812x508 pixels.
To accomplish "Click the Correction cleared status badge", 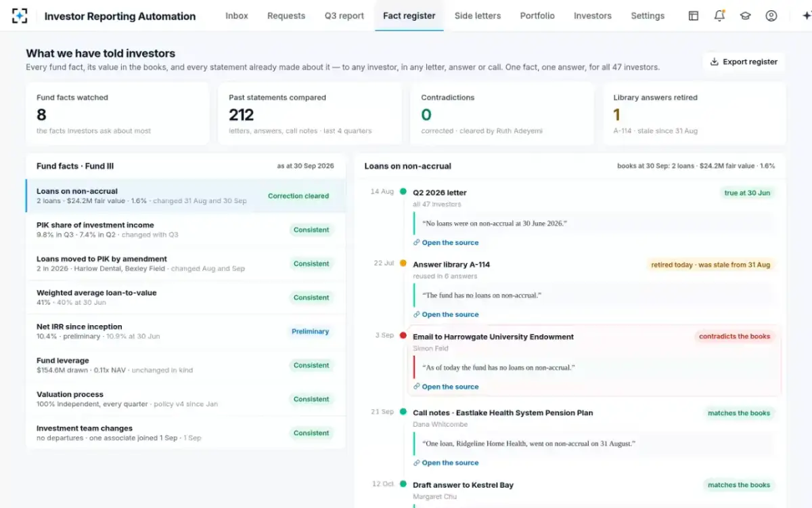I will point(298,196).
